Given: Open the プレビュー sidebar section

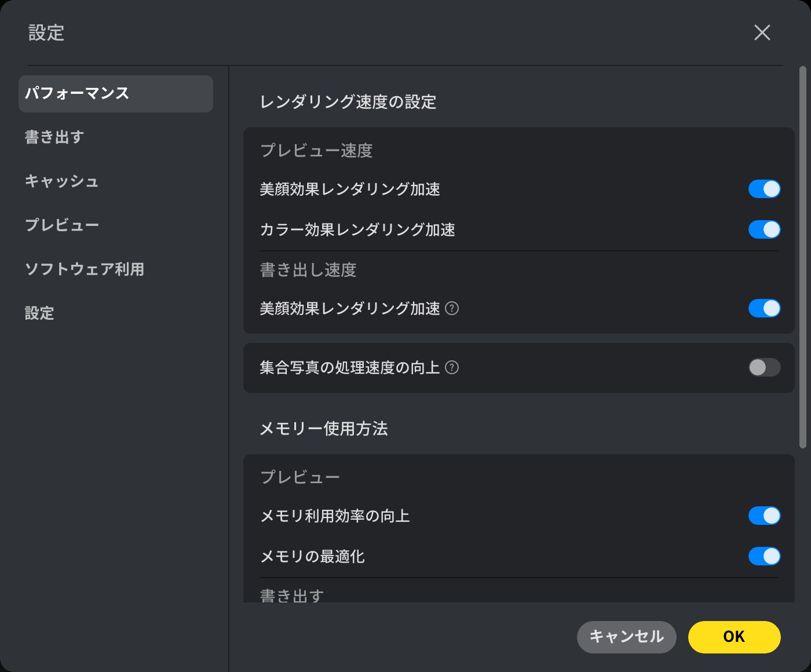Looking at the screenshot, I should tap(62, 225).
